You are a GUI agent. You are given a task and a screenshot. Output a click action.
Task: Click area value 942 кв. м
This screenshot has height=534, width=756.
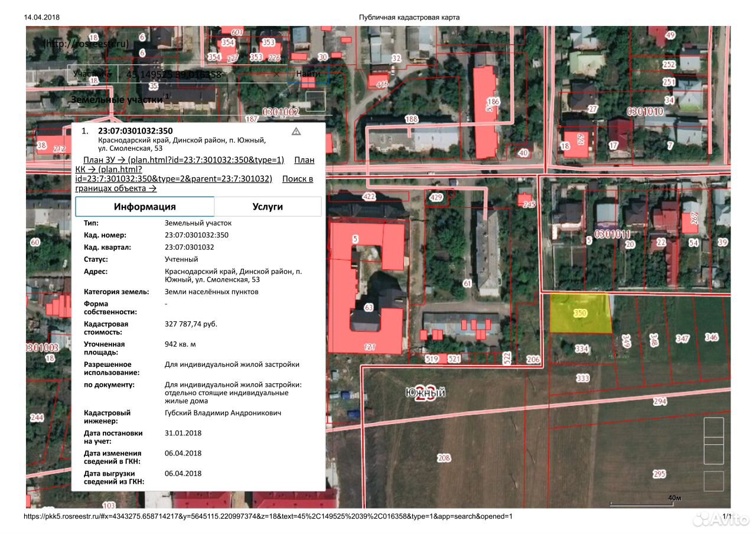click(x=180, y=344)
